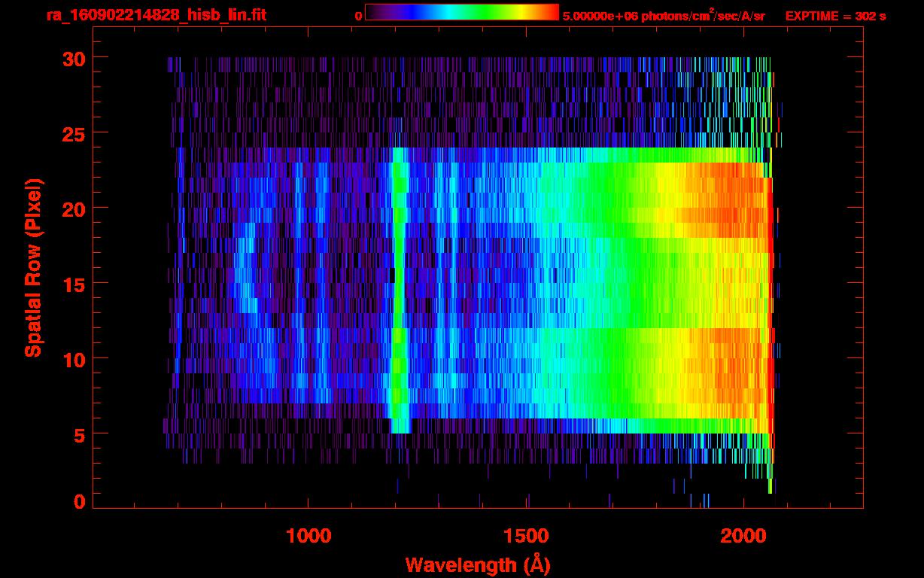Click the y-axis tick label 15
This screenshot has width=924, height=578.
[74, 284]
